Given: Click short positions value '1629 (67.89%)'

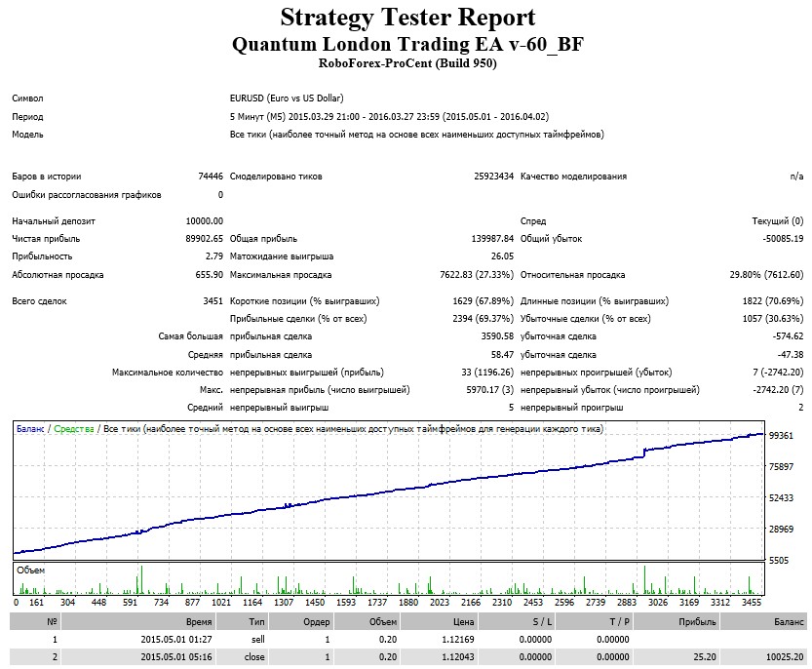Looking at the screenshot, I should [x=483, y=301].
